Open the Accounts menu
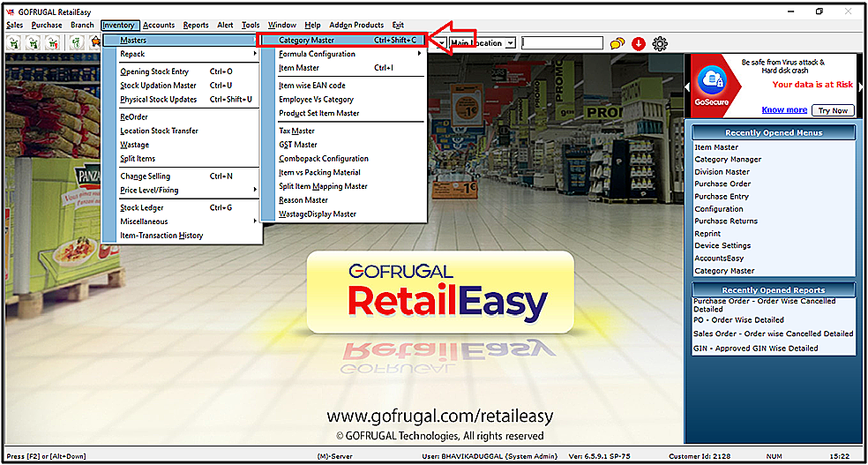 (159, 25)
